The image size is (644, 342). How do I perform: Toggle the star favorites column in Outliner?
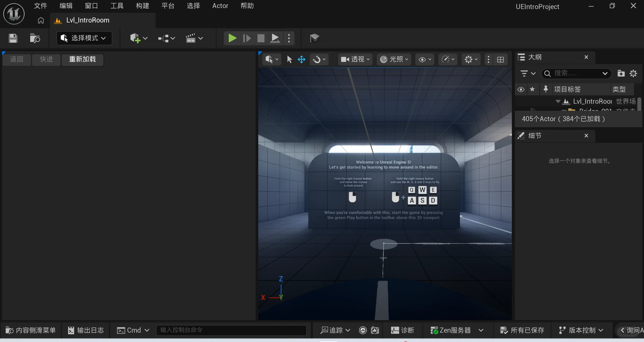[x=532, y=90]
